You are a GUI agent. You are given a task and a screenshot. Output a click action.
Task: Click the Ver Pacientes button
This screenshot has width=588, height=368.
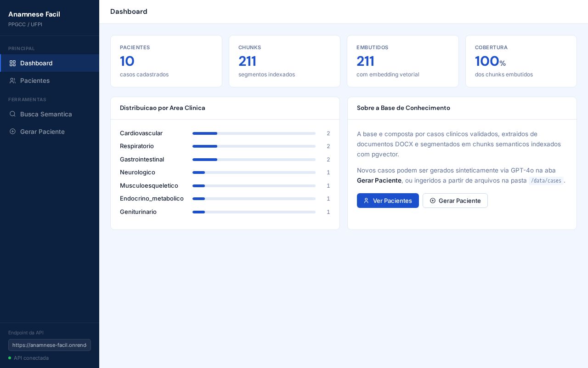pyautogui.click(x=388, y=201)
